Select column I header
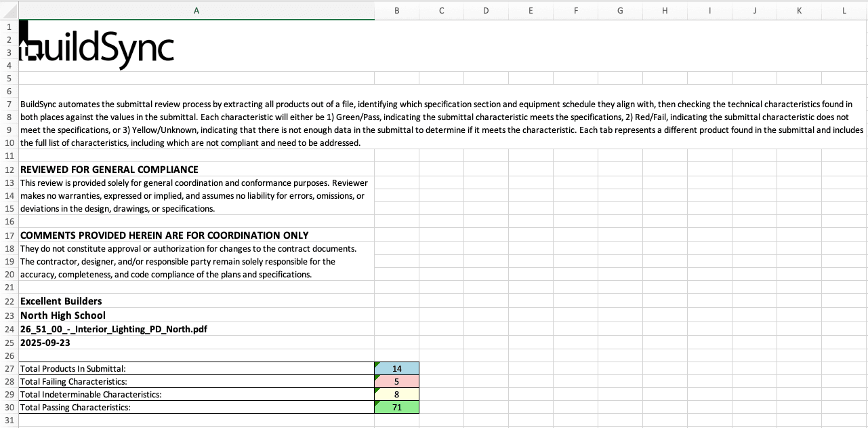 click(x=709, y=10)
